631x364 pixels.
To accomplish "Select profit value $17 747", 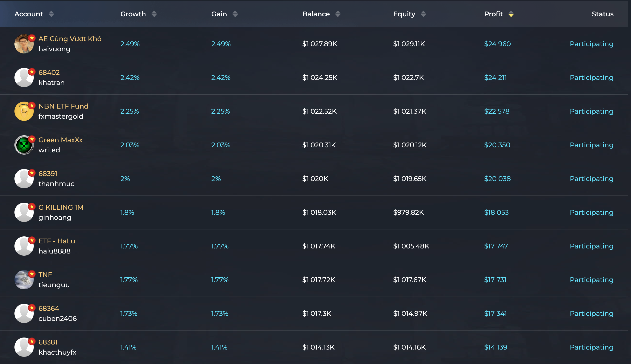I will point(496,246).
